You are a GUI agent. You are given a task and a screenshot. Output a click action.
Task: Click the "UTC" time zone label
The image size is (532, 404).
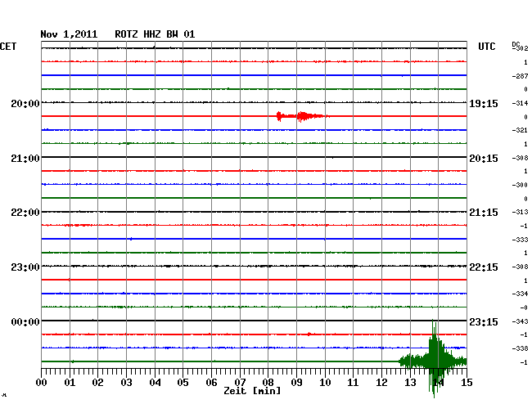[x=486, y=47]
